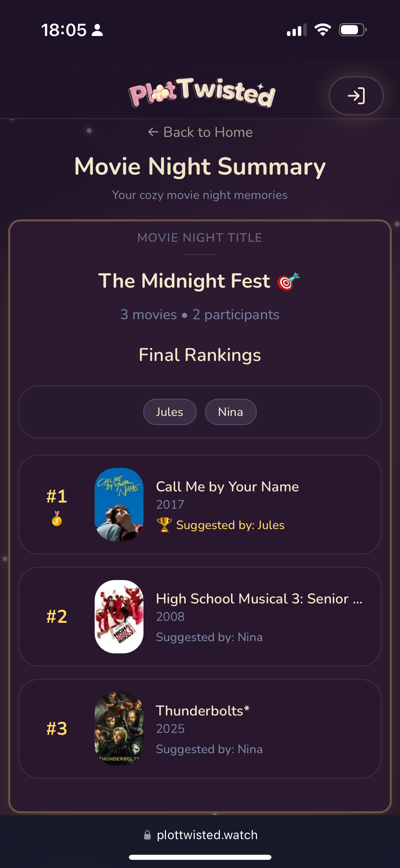The image size is (400, 868).
Task: Open the High School Musical 3 poster
Action: tap(119, 617)
